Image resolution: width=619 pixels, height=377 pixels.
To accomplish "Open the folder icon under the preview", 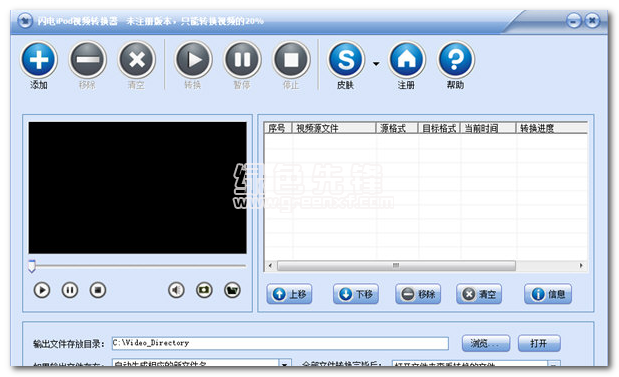I will coord(232,290).
